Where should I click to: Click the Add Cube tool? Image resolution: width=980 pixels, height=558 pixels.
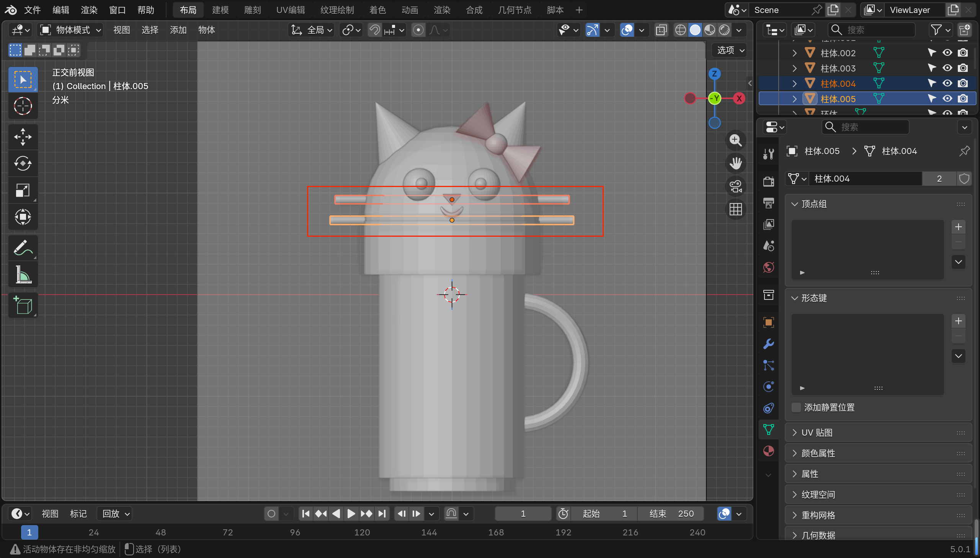pyautogui.click(x=23, y=306)
